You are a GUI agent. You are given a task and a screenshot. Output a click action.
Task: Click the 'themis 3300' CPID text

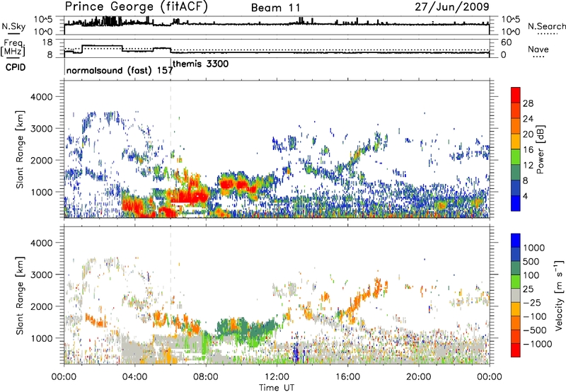(201, 64)
